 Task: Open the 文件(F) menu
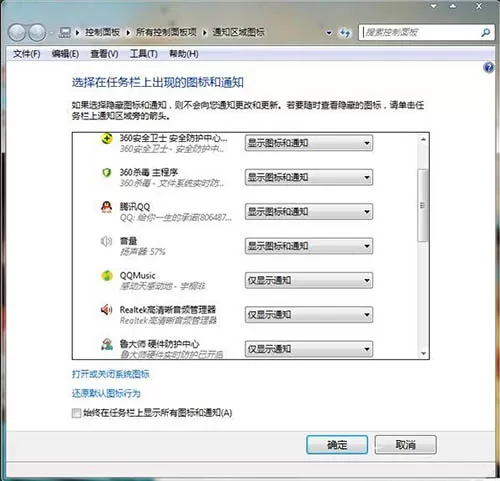click(x=27, y=54)
